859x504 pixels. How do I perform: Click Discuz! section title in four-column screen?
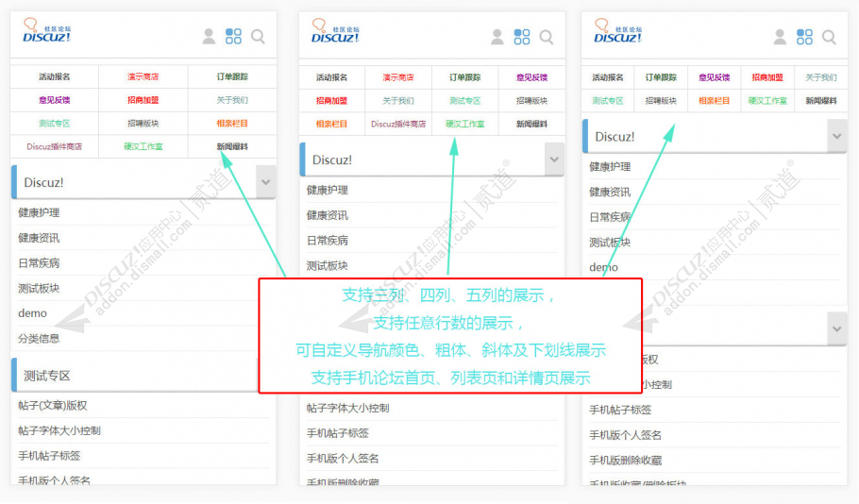pyautogui.click(x=332, y=160)
